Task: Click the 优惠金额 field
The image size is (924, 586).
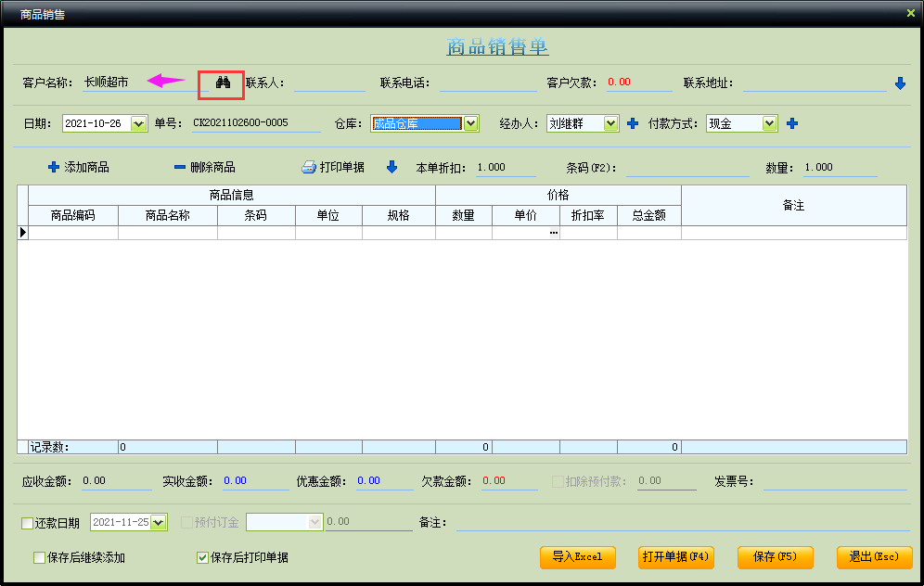Action: [385, 481]
